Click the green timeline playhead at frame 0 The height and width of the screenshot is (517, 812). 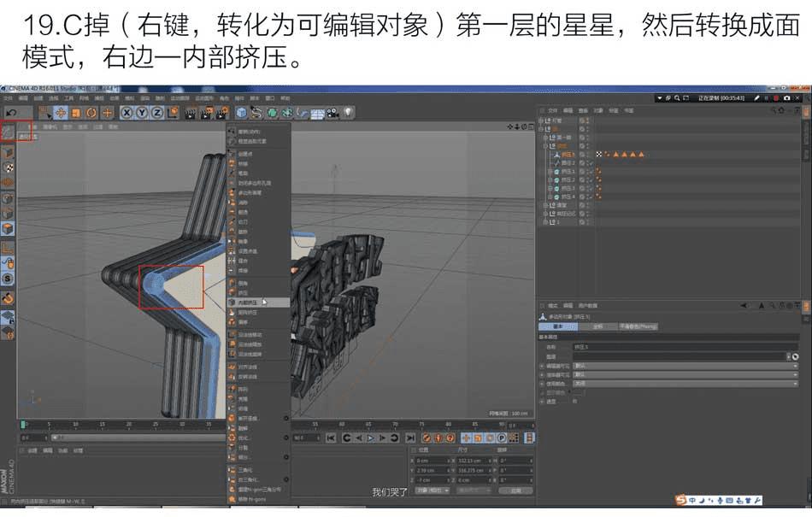[x=23, y=425]
